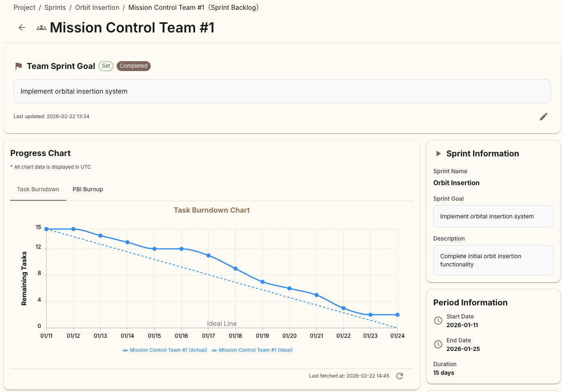Toggle the Set badge on Team Sprint Goal

106,66
